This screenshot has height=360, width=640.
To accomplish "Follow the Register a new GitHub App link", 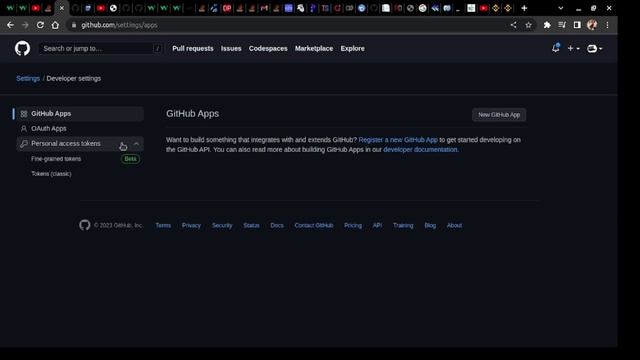I will coord(398,140).
